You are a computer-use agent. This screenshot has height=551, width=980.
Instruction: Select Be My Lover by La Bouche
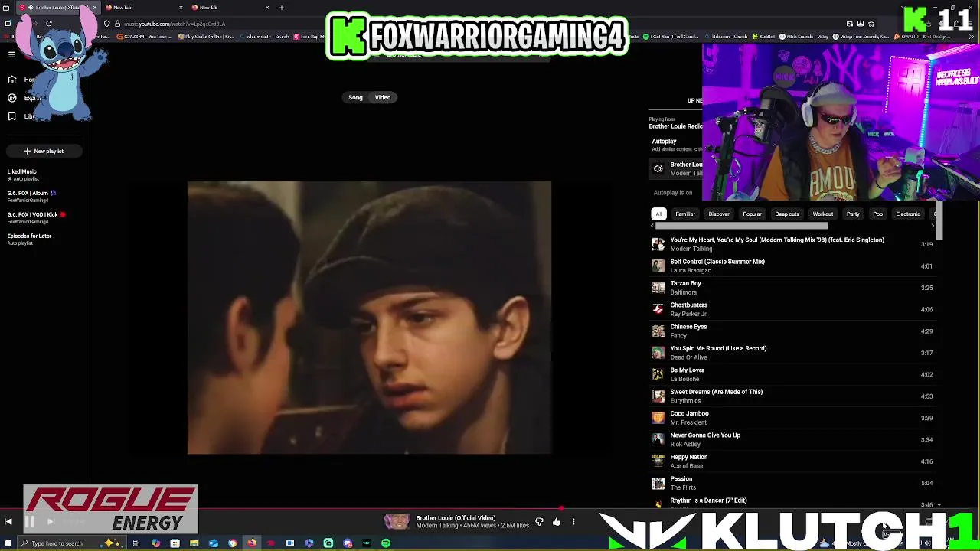click(x=792, y=374)
